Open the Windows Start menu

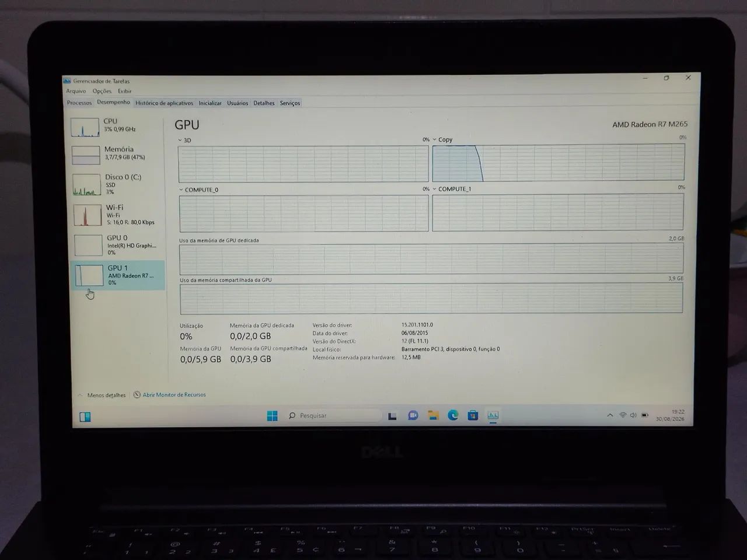[x=273, y=415]
